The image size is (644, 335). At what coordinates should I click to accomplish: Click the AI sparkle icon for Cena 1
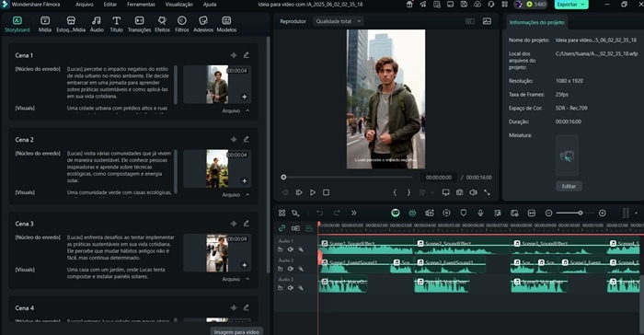(234, 55)
